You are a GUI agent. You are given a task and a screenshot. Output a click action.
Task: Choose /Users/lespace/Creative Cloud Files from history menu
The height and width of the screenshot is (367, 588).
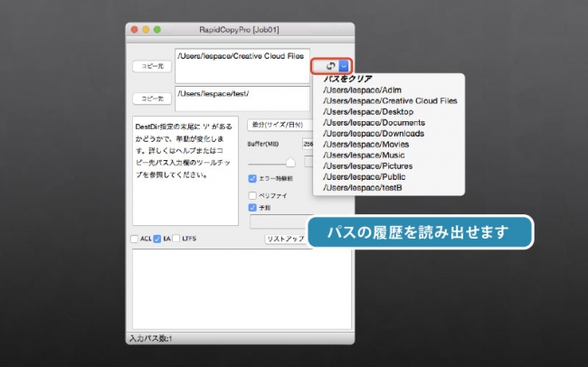[x=389, y=101]
